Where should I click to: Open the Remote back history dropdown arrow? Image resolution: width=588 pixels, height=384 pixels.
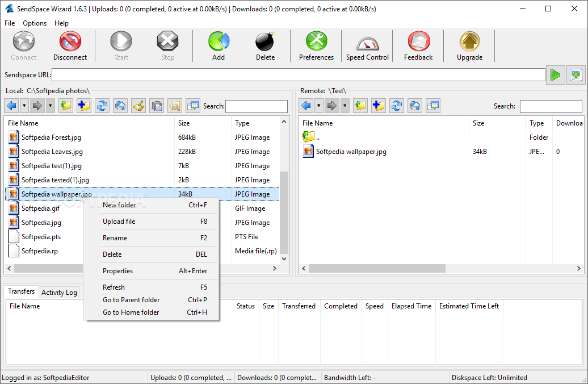coord(319,106)
